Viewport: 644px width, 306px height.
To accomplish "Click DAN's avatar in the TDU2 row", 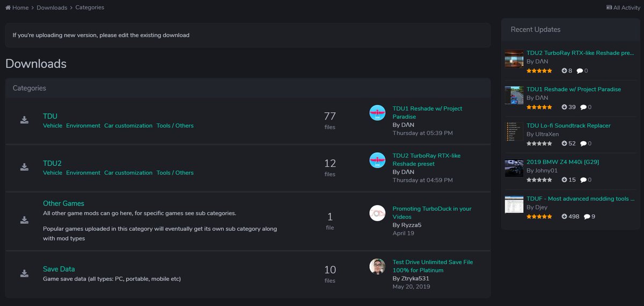I will point(377,160).
